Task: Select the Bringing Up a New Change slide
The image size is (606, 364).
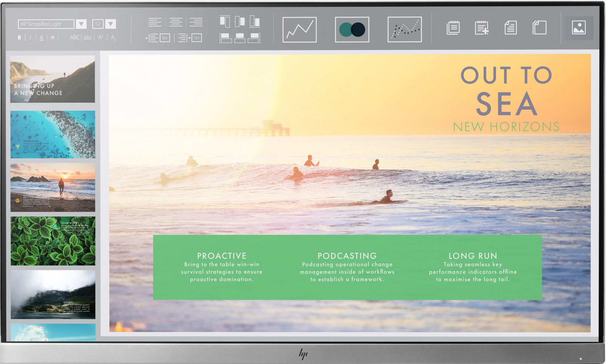Action: (53, 79)
